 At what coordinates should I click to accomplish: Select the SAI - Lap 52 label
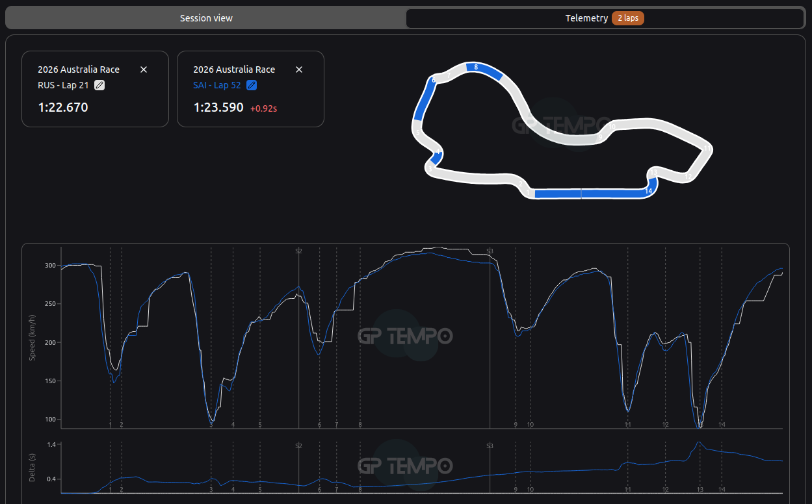pyautogui.click(x=217, y=85)
